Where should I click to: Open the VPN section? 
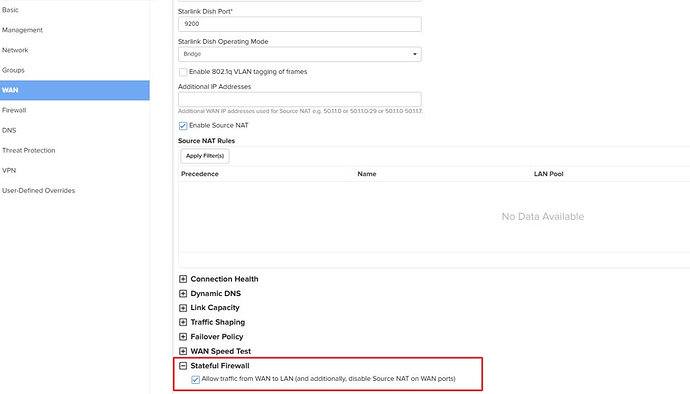[9, 170]
